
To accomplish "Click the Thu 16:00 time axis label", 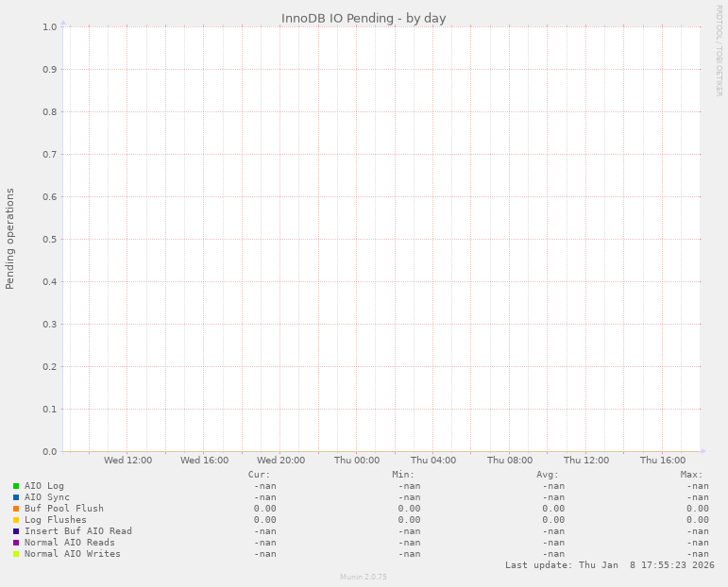I will pyautogui.click(x=663, y=461).
